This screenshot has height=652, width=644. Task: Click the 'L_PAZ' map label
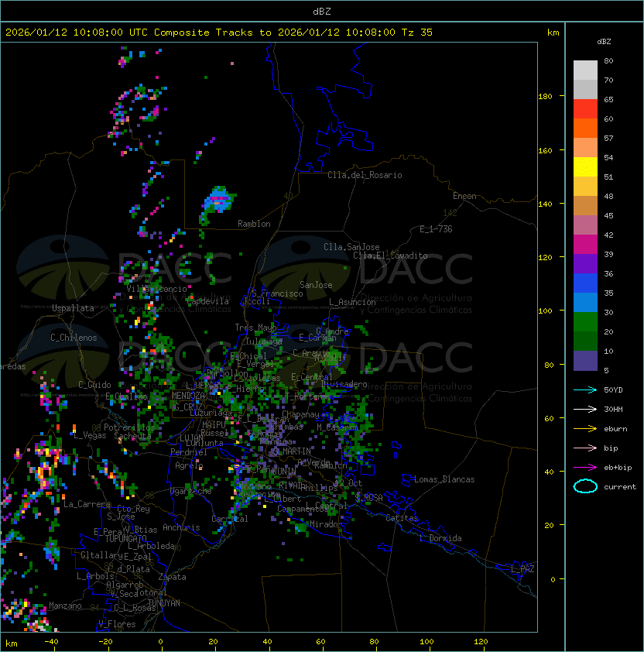[x=522, y=569]
